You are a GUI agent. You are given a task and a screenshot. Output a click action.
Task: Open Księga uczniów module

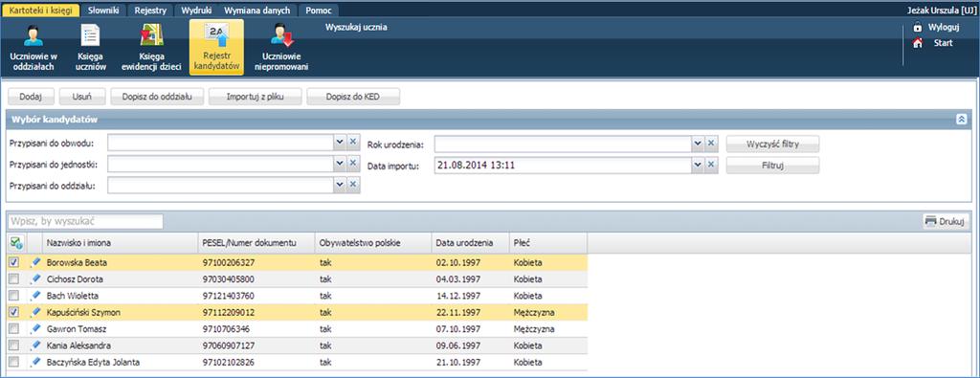tap(91, 48)
